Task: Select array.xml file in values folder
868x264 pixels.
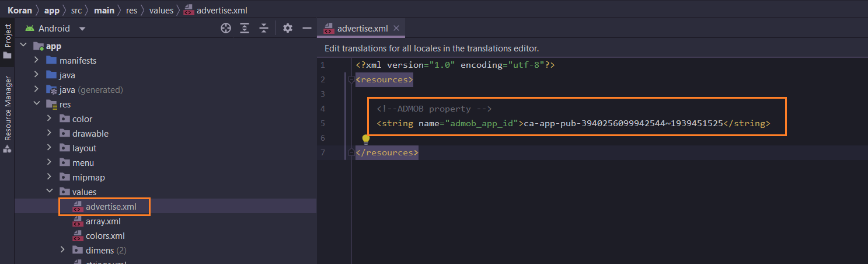Action: pyautogui.click(x=103, y=221)
